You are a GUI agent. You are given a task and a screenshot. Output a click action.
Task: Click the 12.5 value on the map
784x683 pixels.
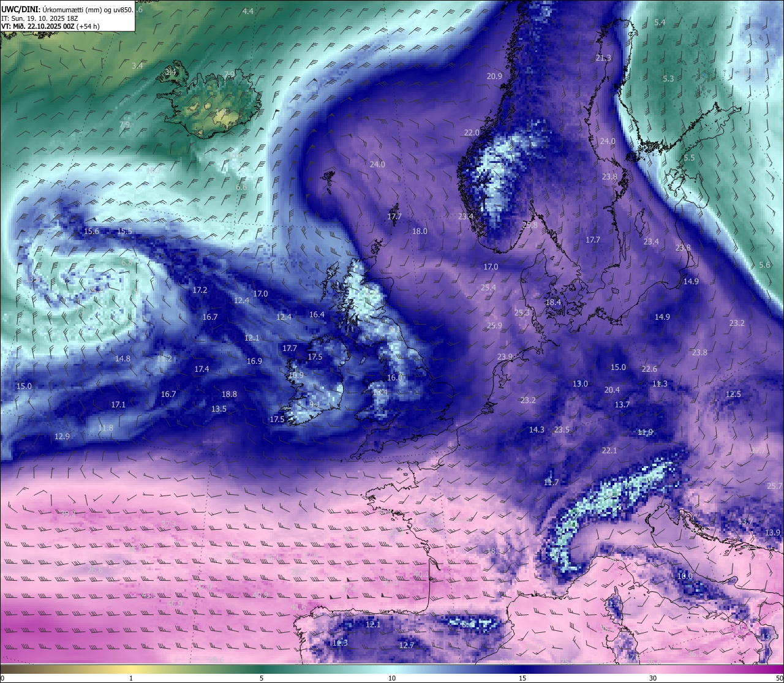point(733,394)
